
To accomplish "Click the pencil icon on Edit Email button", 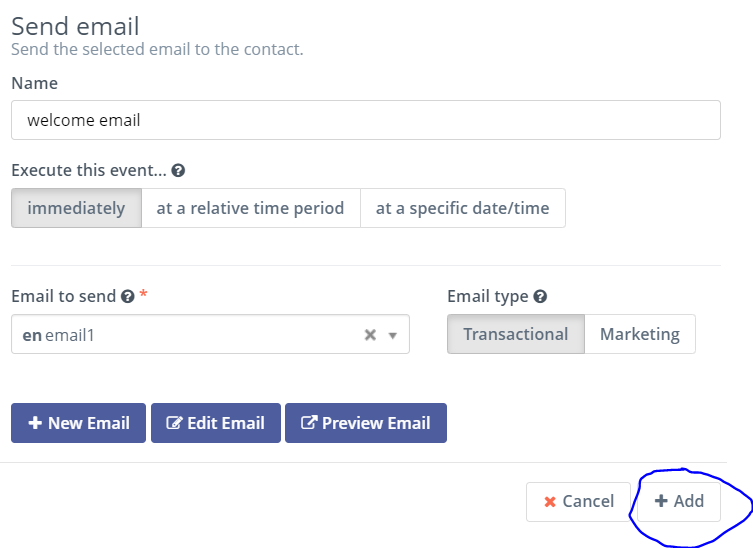I will tap(174, 423).
